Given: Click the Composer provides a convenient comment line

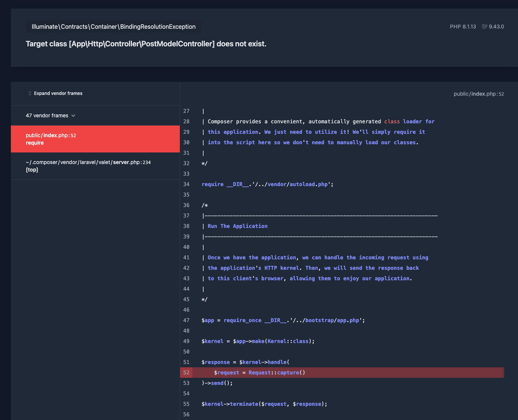Looking at the screenshot, I should pos(318,121).
